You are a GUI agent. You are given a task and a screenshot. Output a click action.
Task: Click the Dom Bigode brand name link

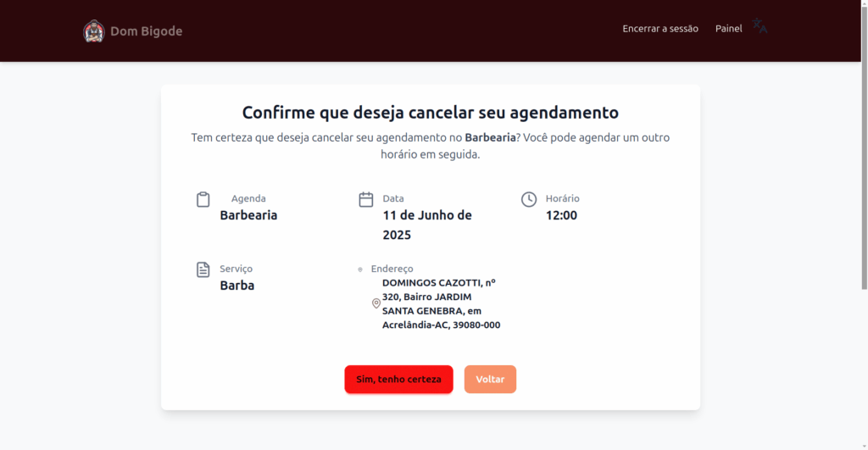coord(146,31)
